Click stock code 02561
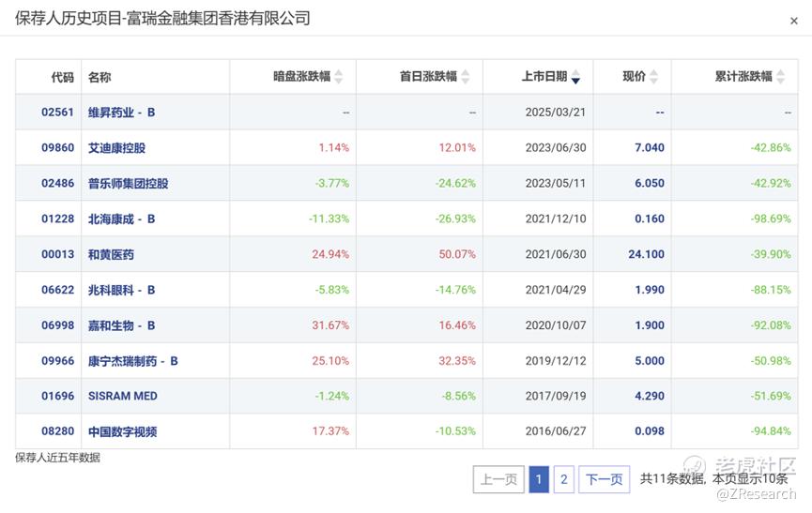 [x=57, y=113]
